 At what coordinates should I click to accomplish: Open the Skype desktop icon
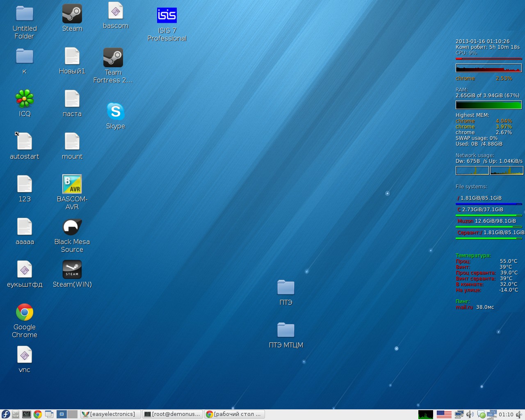[115, 112]
